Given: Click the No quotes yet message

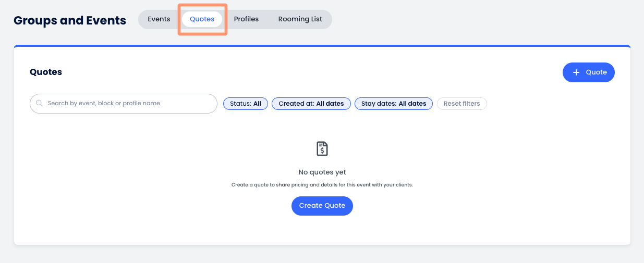Looking at the screenshot, I should pos(322,172).
